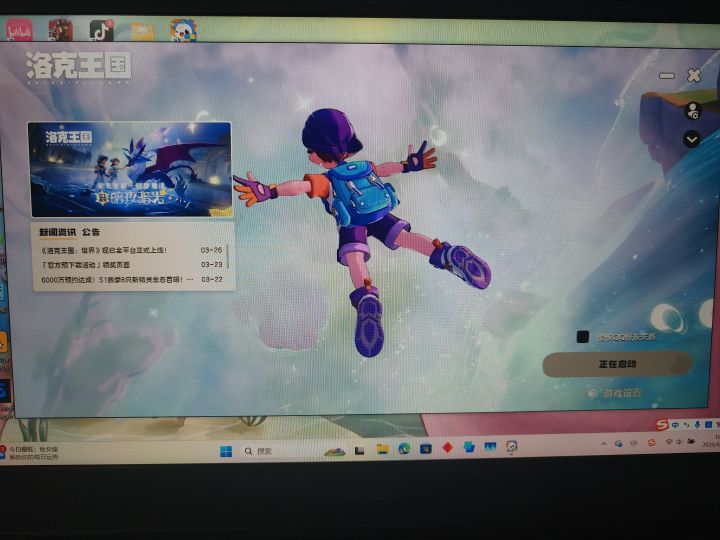Open the yellow folder desktop icon
720x540 pixels.
(143, 31)
